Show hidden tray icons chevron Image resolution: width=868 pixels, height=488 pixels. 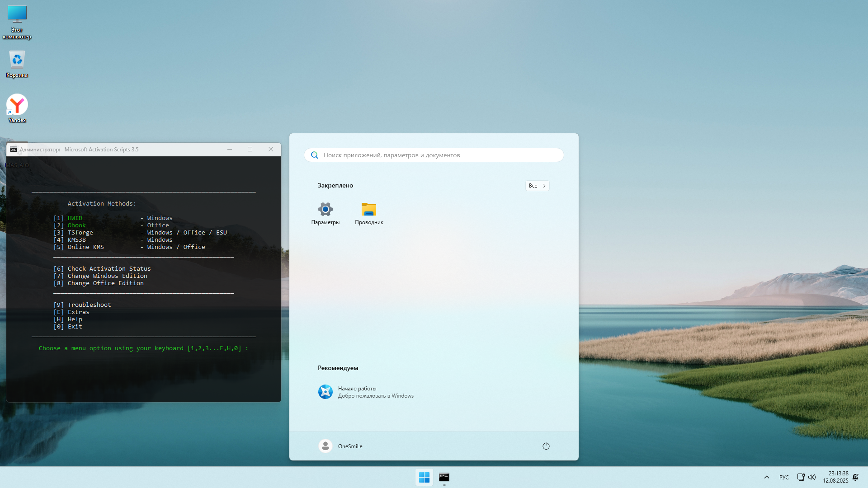pyautogui.click(x=767, y=477)
